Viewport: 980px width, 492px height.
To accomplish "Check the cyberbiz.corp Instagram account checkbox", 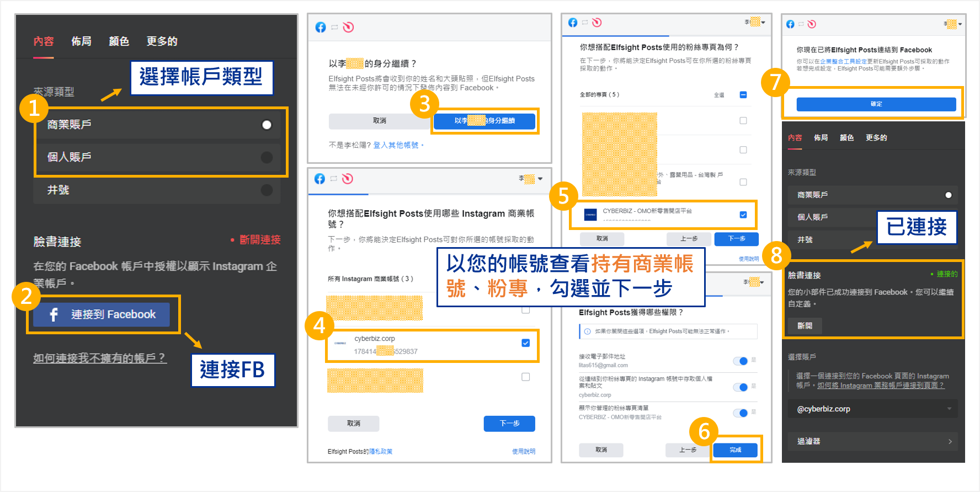I will (x=526, y=343).
